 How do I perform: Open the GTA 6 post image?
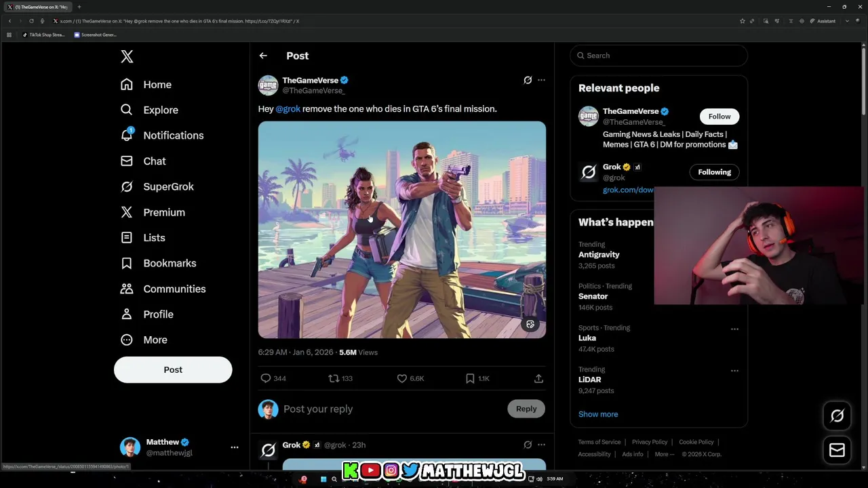(x=401, y=230)
